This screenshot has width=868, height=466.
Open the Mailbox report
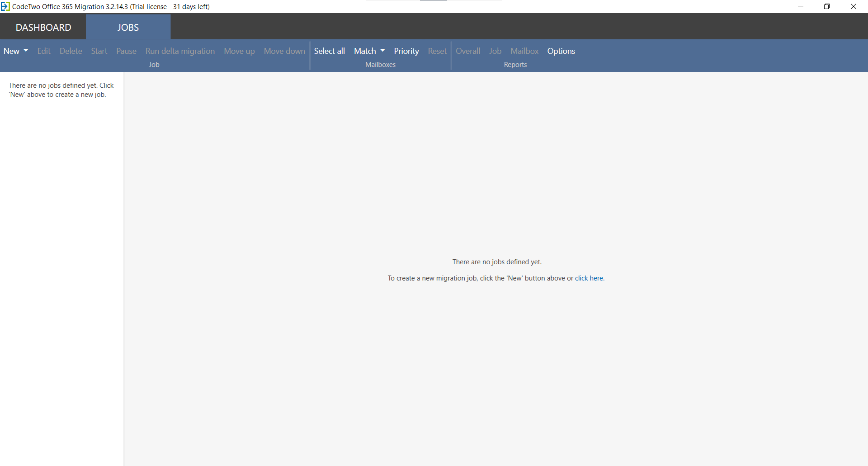click(x=524, y=51)
